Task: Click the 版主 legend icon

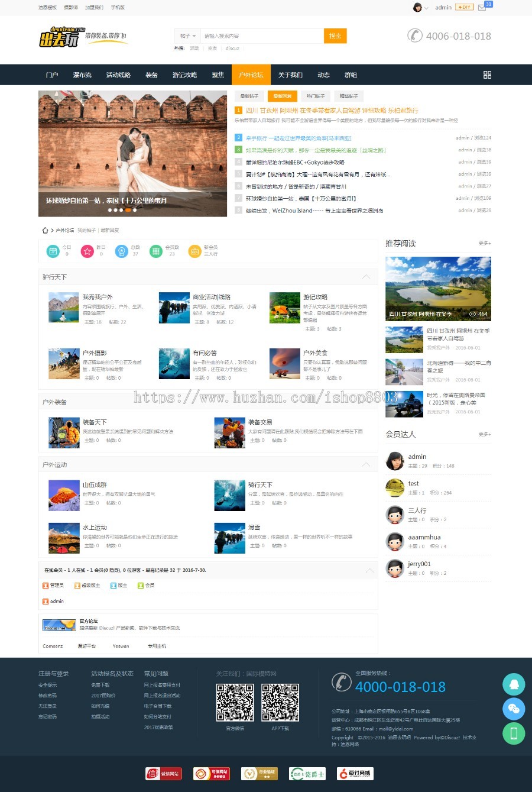Action: 113,586
